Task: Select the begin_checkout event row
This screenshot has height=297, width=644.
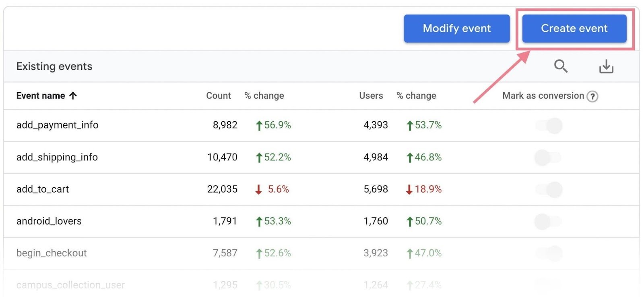Action: pos(52,253)
